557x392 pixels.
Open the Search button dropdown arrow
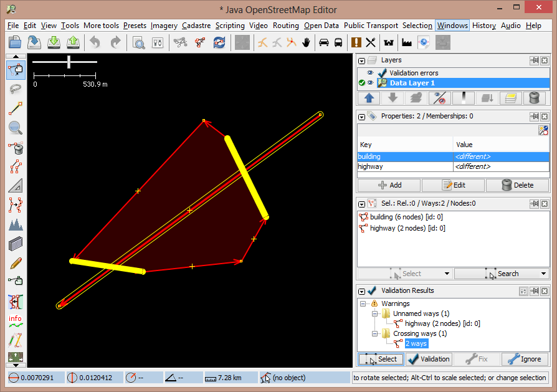543,274
